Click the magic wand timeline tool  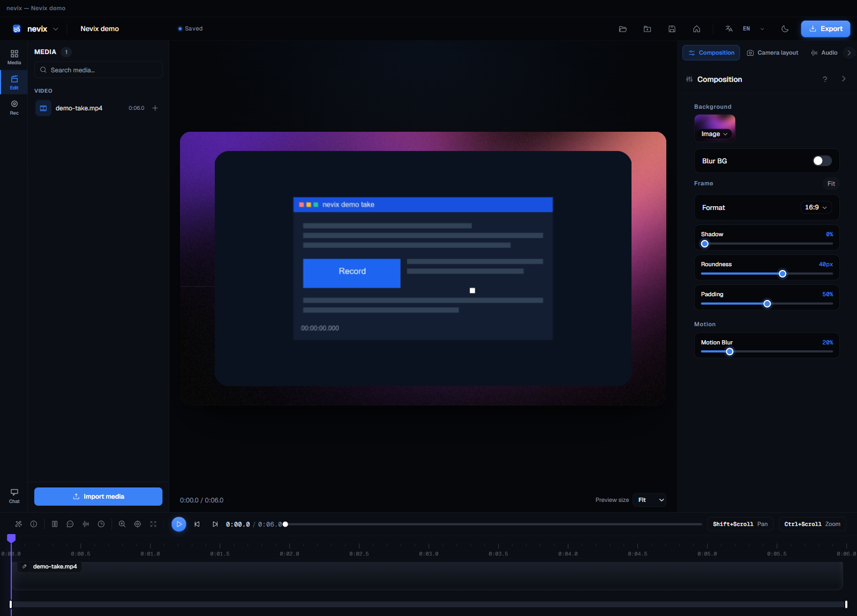pos(18,524)
